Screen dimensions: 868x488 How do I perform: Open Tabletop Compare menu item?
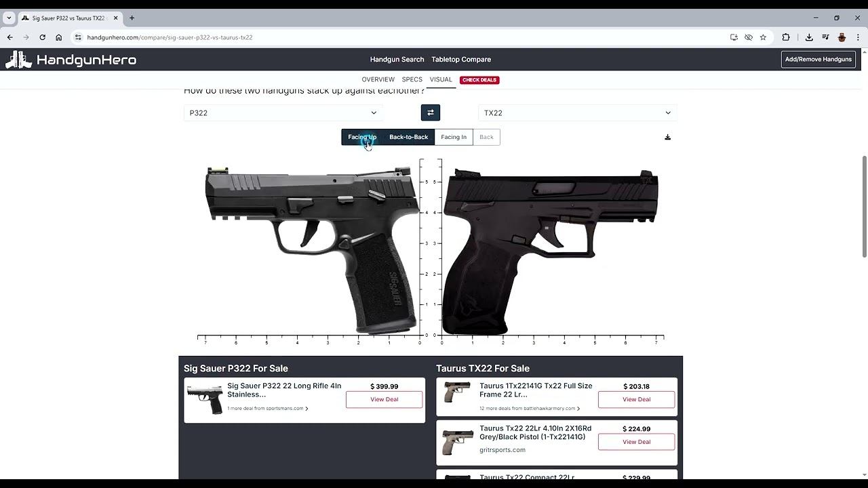click(461, 60)
